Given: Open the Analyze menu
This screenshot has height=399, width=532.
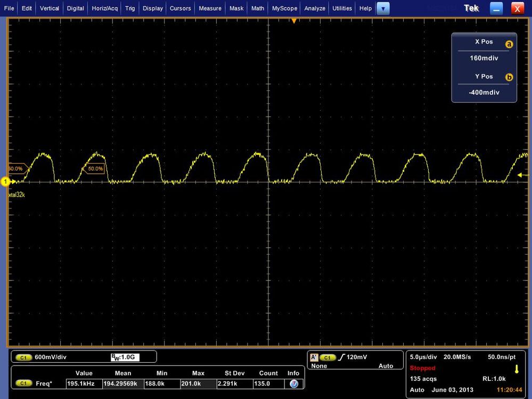Looking at the screenshot, I should pos(315,8).
